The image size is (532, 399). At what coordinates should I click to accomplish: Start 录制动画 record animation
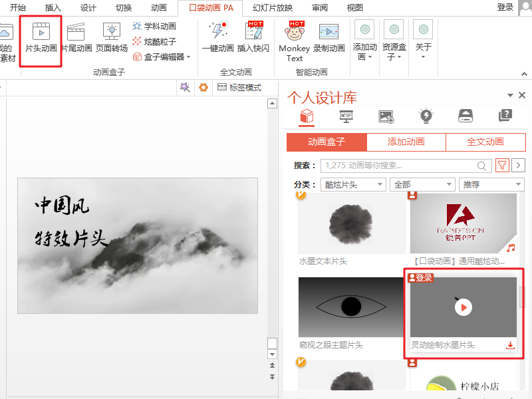click(x=329, y=37)
